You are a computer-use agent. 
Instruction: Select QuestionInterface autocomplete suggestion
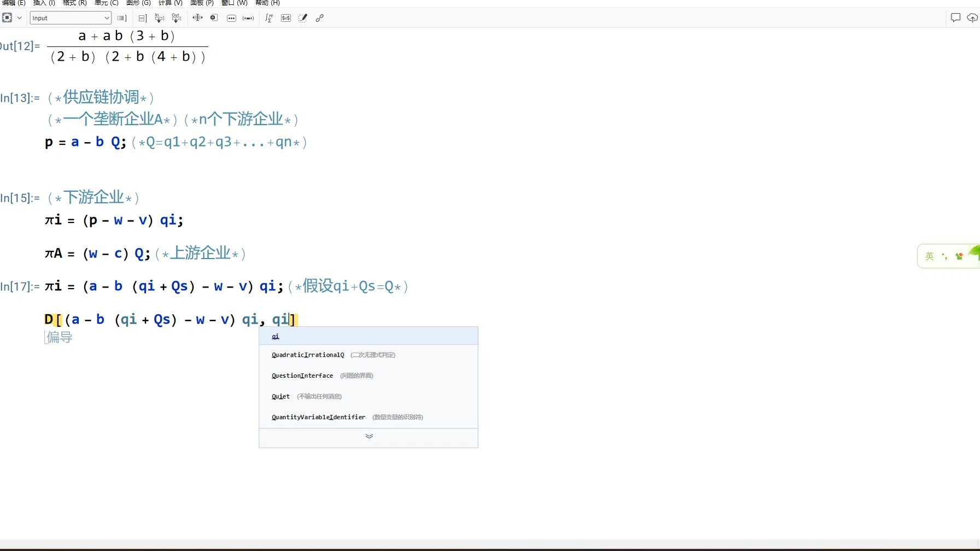[369, 376]
